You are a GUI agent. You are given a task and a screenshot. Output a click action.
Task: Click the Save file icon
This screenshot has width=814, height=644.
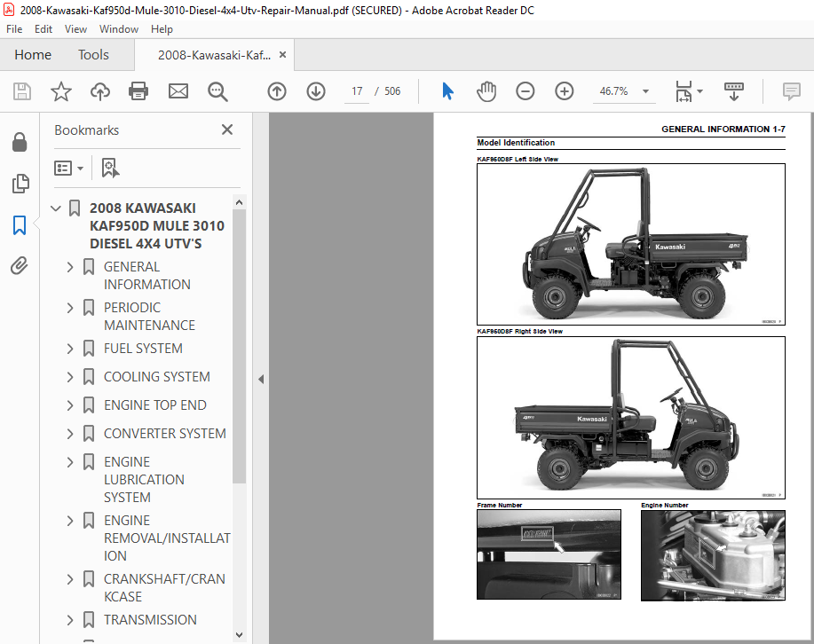click(22, 92)
